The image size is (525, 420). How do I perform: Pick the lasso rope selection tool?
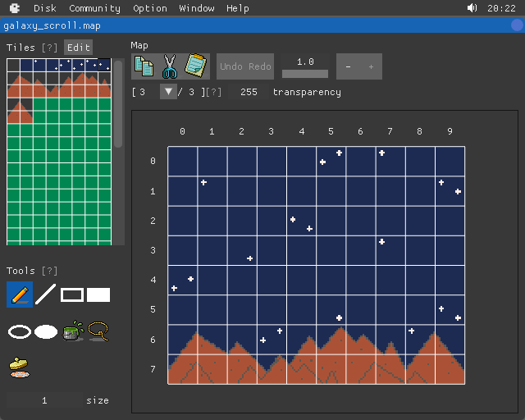98,331
